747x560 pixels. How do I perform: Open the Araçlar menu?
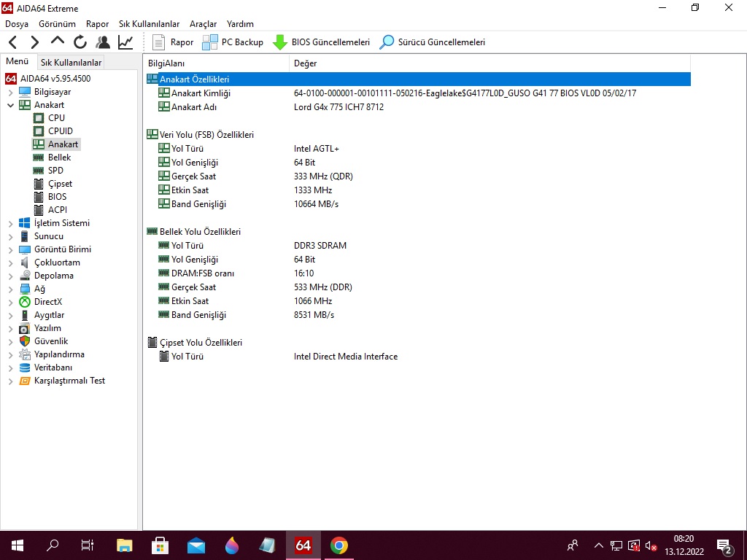(203, 24)
